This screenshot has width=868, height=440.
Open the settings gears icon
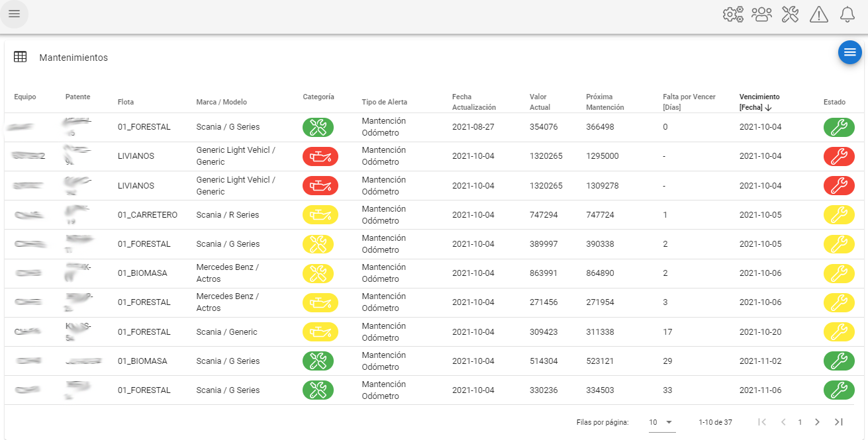pos(733,14)
